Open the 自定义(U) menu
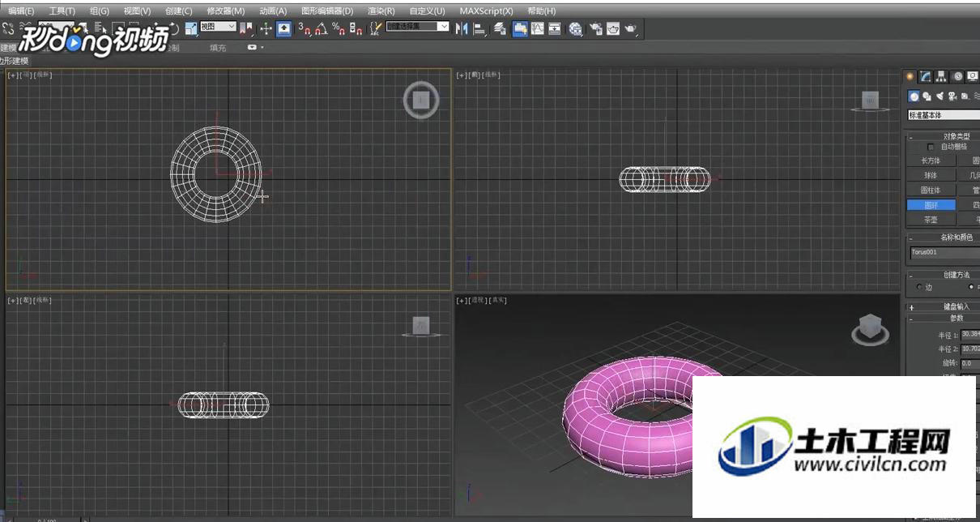 tap(428, 11)
